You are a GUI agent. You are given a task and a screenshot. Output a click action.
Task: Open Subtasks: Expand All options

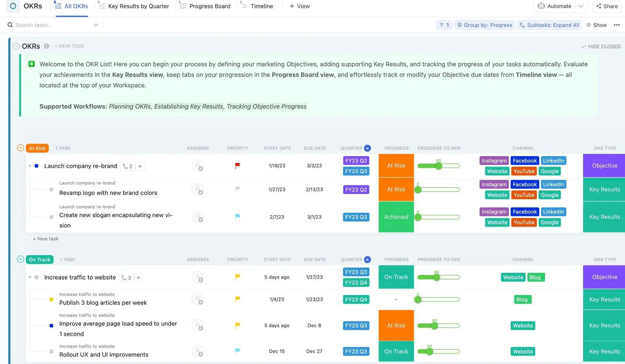pos(549,25)
